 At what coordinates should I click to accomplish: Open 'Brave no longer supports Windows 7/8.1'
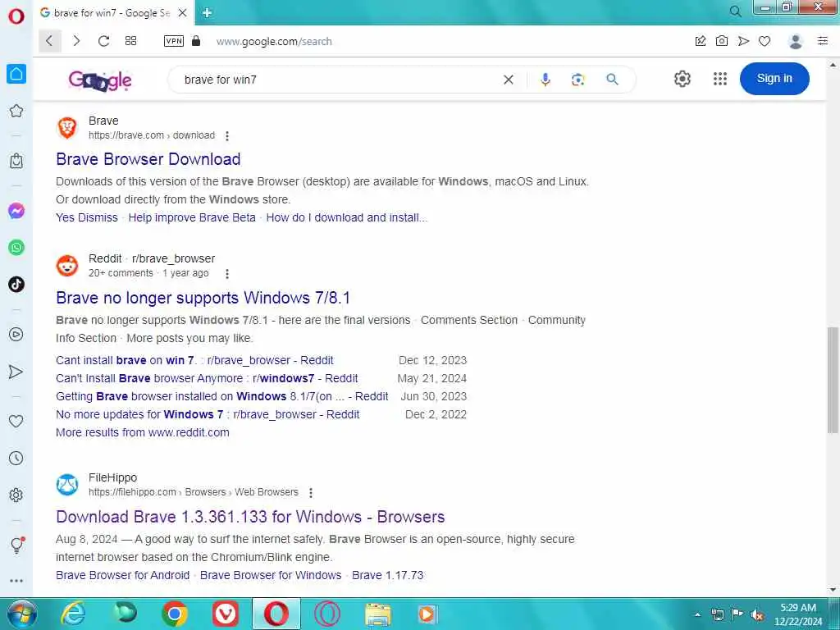203,298
